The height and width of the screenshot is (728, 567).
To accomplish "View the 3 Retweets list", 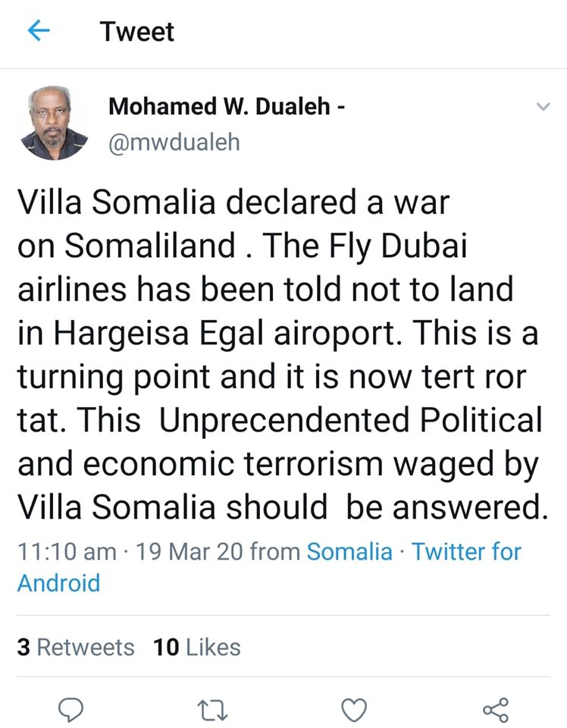I will (x=75, y=647).
